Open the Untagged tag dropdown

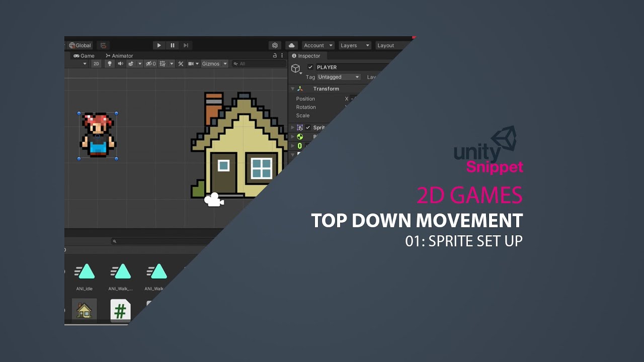[339, 77]
